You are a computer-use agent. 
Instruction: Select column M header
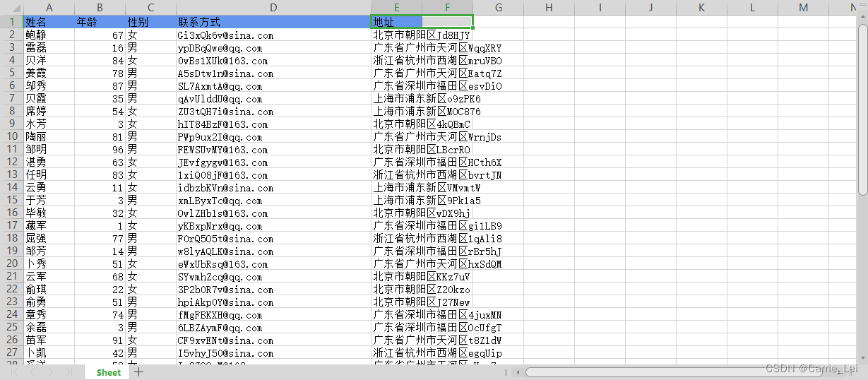click(803, 7)
